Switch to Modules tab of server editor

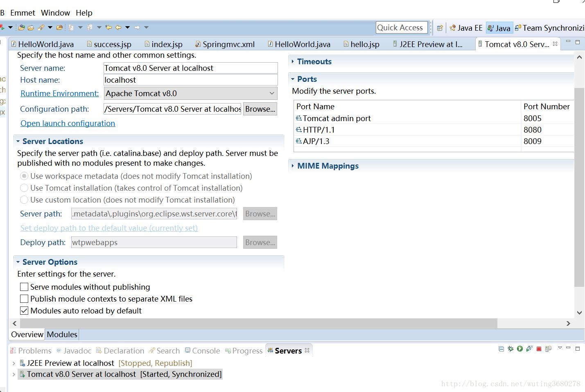tap(62, 334)
